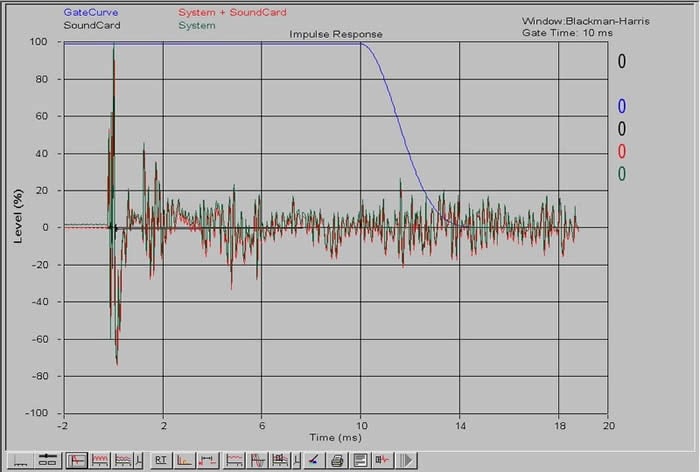Open the window layout icon
The height and width of the screenshot is (472, 700).
point(359,460)
